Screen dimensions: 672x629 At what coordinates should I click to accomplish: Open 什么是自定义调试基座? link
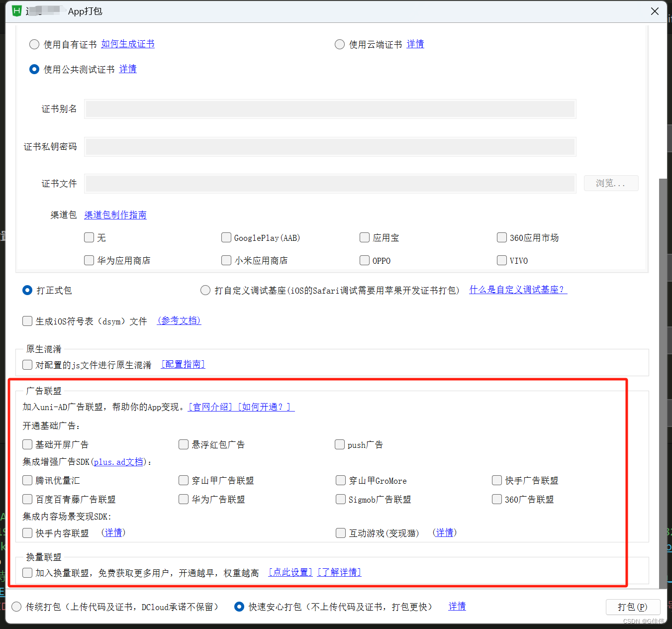(518, 290)
